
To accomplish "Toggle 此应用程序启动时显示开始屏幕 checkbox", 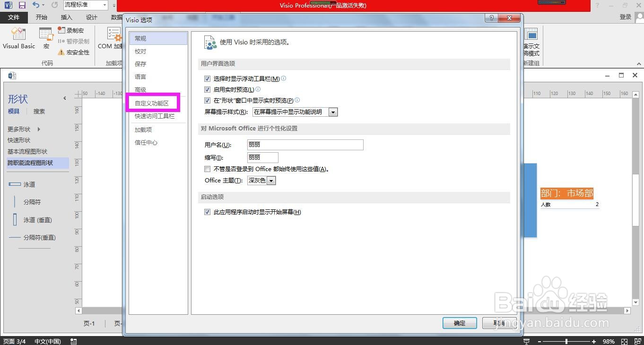I will point(207,212).
